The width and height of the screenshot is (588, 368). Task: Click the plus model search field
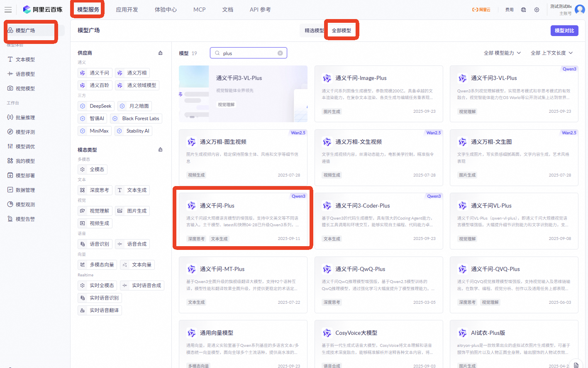click(x=249, y=53)
